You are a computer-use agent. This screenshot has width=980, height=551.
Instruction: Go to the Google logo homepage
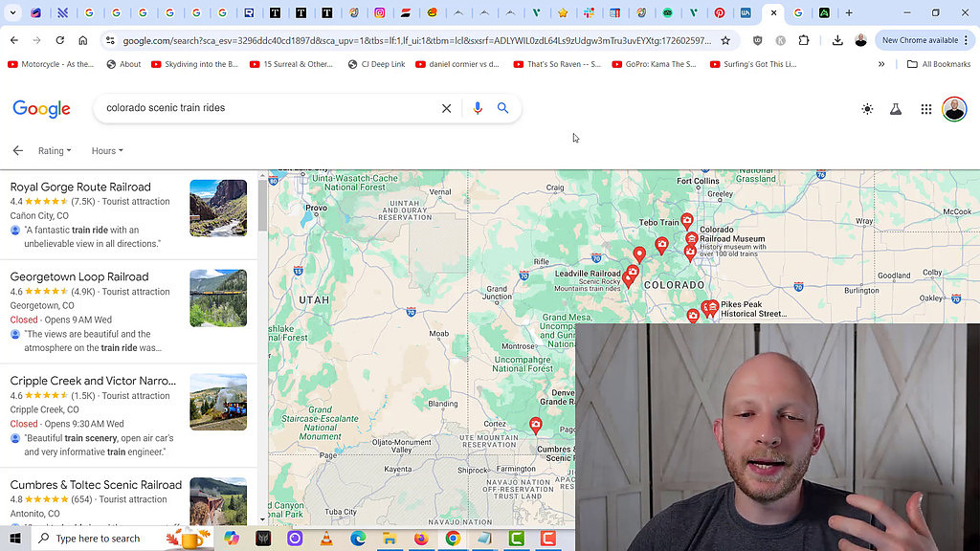tap(41, 109)
